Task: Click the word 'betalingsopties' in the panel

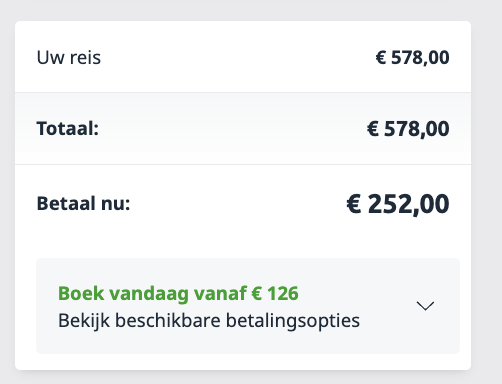Action: click(293, 321)
